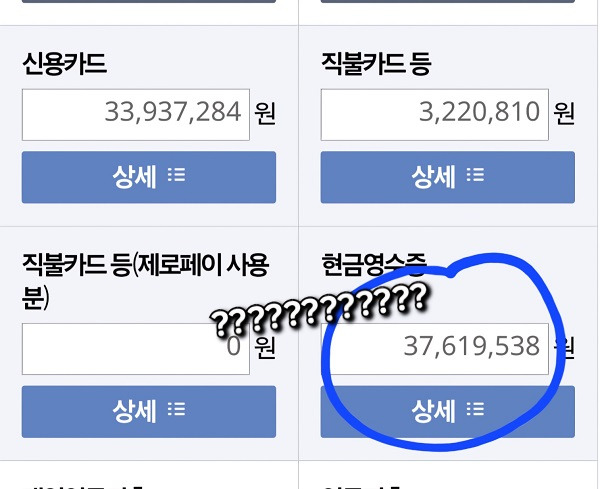This screenshot has height=489, width=600.
Task: Open 직불카드 등 상세 details
Action: [x=448, y=177]
